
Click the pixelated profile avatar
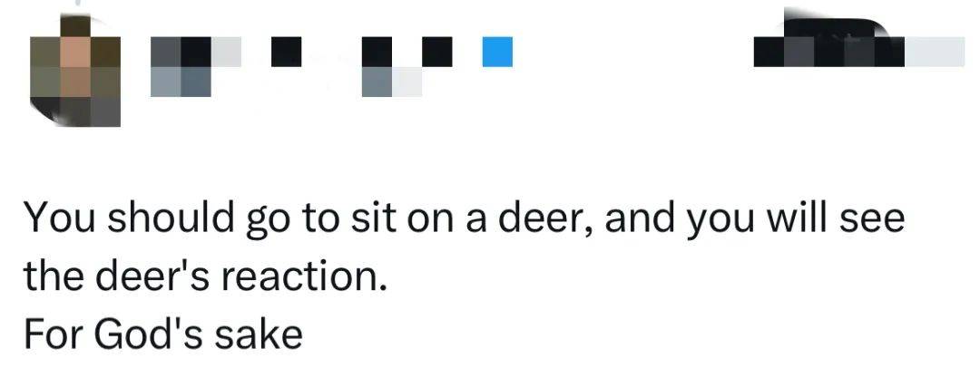pyautogui.click(x=76, y=70)
